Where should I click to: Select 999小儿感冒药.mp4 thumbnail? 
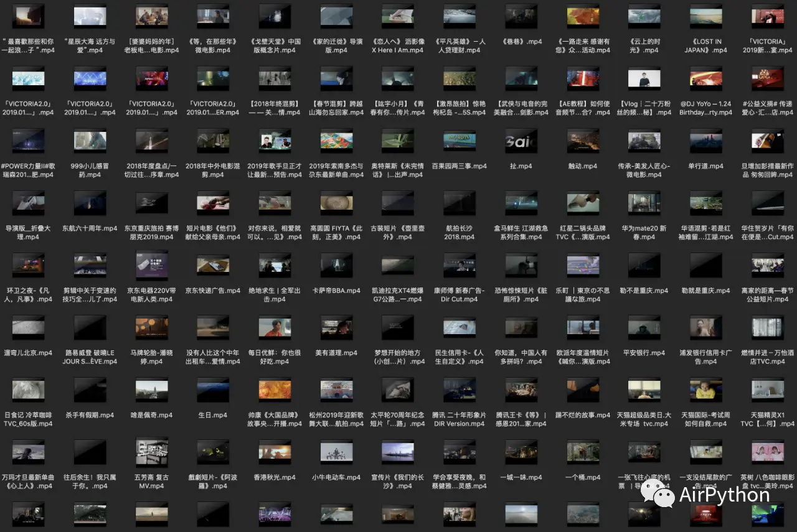tap(90, 141)
